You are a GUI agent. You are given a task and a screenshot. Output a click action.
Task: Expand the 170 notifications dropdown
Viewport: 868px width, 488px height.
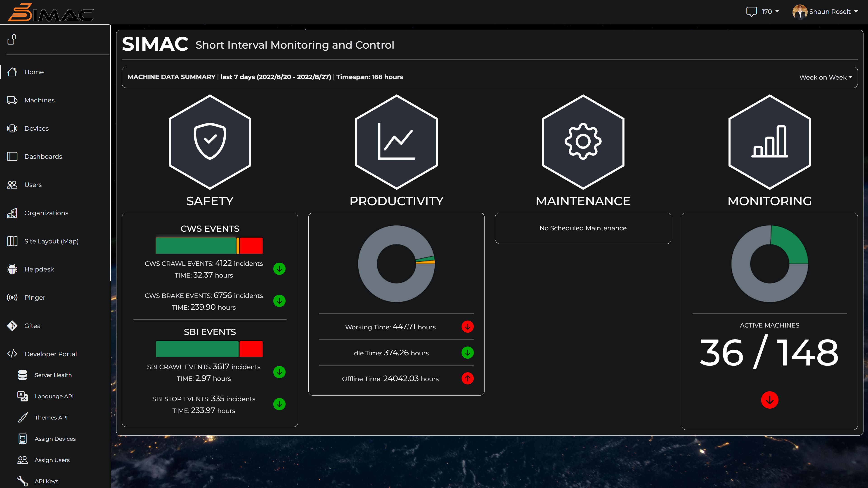(x=770, y=12)
